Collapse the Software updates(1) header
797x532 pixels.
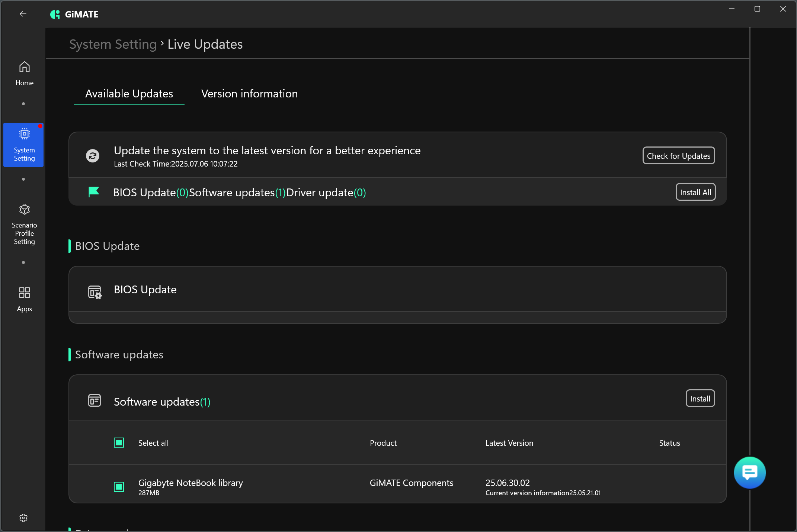pos(162,402)
